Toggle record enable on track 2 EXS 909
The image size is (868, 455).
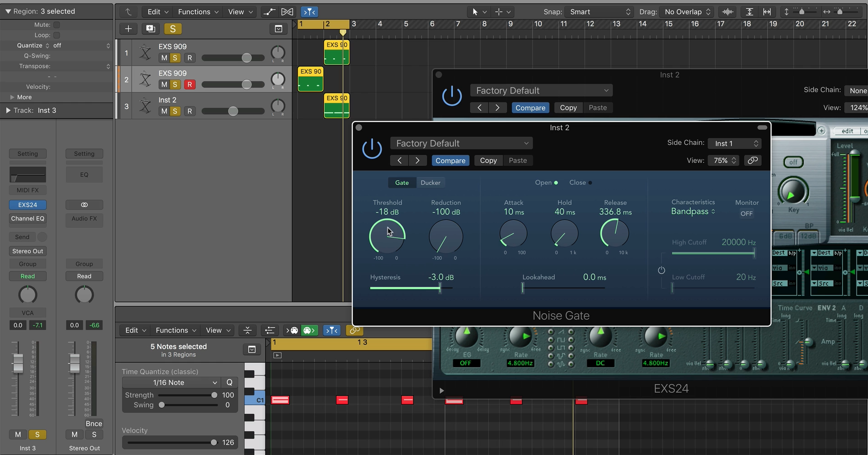coord(189,84)
